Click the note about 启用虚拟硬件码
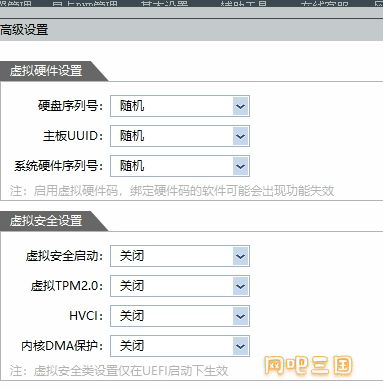Image resolution: width=383 pixels, height=390 pixels. (x=172, y=191)
